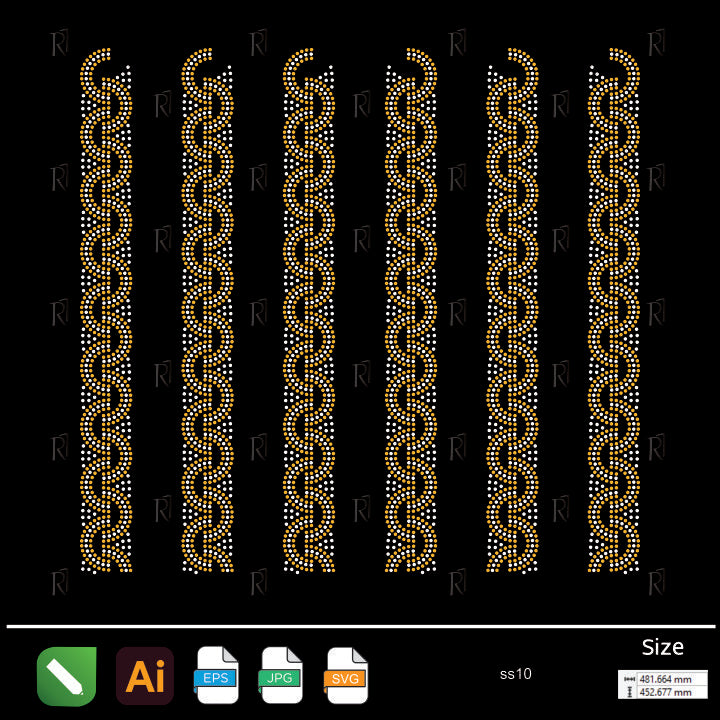Click the vertical height arrow icon
720x720 pixels.
tap(627, 690)
